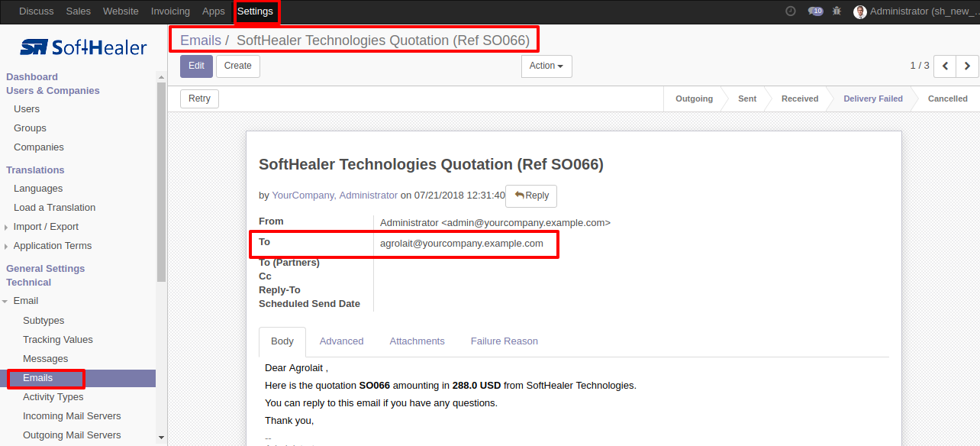Switch to the Failure Reason tab
This screenshot has width=980, height=446.
click(504, 341)
